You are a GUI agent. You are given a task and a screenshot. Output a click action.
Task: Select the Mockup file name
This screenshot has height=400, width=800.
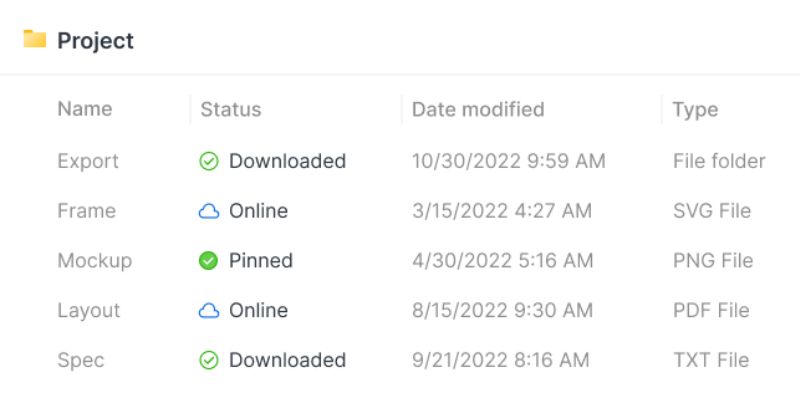[x=94, y=261]
